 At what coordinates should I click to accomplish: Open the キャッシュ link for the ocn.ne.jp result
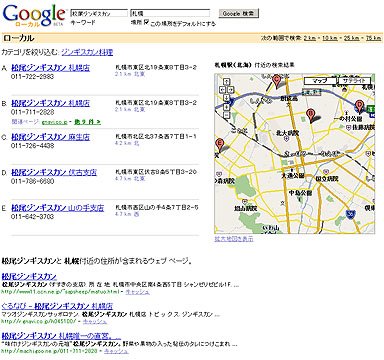click(137, 292)
